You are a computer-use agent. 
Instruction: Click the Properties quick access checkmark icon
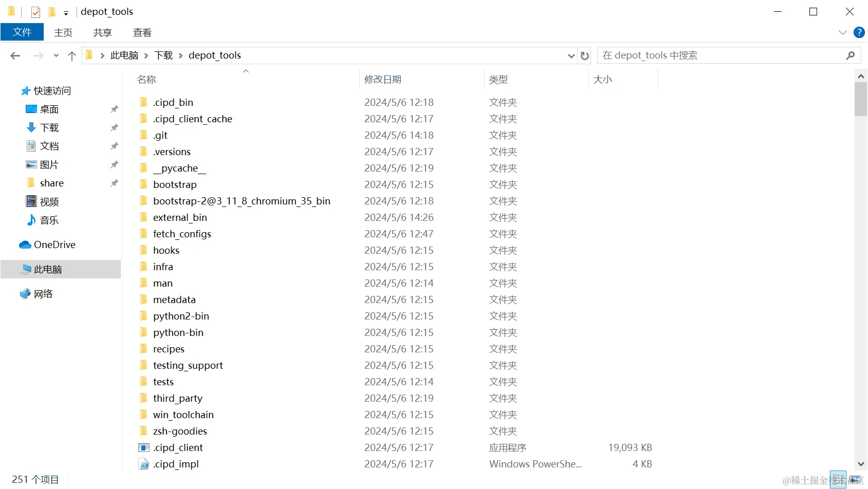[35, 12]
